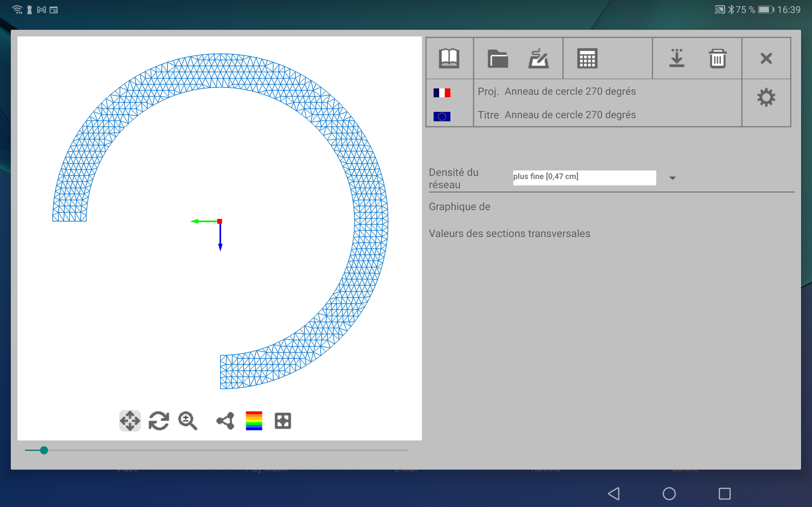Screen dimensions: 812x507
Task: Toggle rainbow color scale display
Action: tap(254, 420)
